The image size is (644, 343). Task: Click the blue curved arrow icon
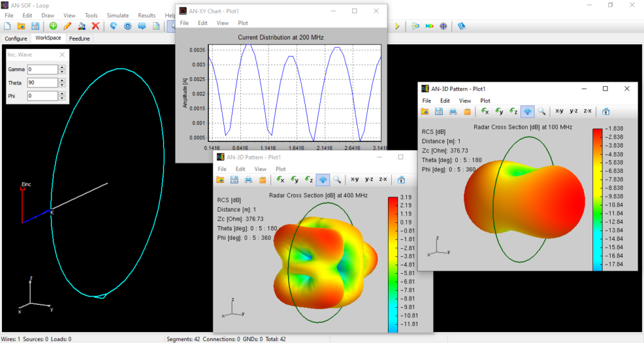pyautogui.click(x=113, y=26)
